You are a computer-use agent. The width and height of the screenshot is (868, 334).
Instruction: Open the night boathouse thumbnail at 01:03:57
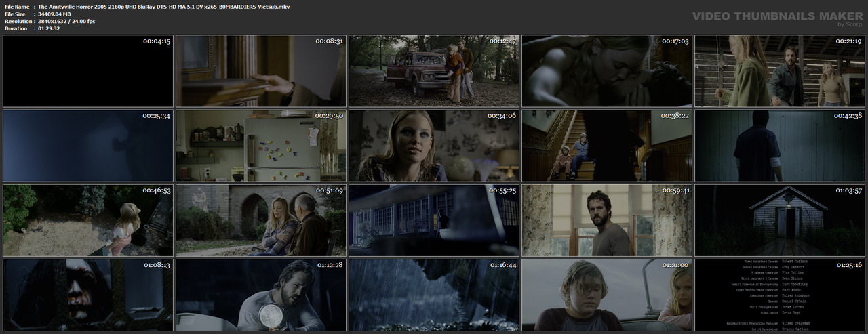pyautogui.click(x=780, y=220)
